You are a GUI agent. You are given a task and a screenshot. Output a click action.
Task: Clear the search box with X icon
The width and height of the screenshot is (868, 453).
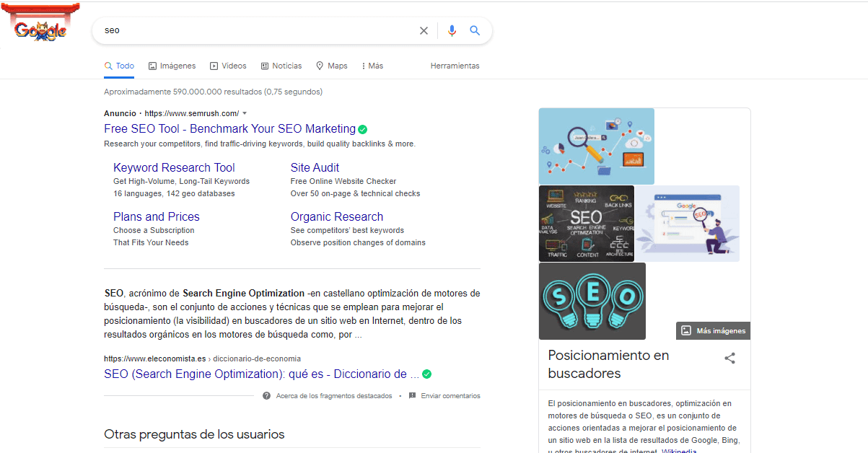click(x=424, y=30)
